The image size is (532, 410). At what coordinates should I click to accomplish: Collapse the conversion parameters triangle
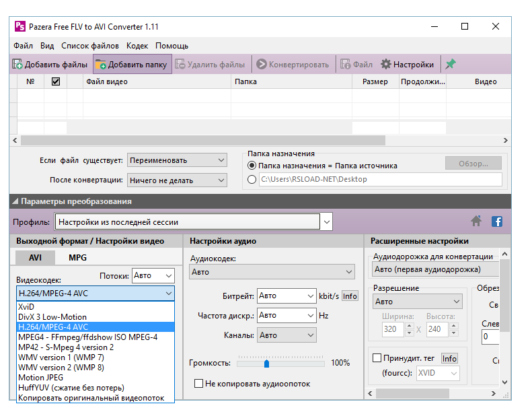click(15, 201)
